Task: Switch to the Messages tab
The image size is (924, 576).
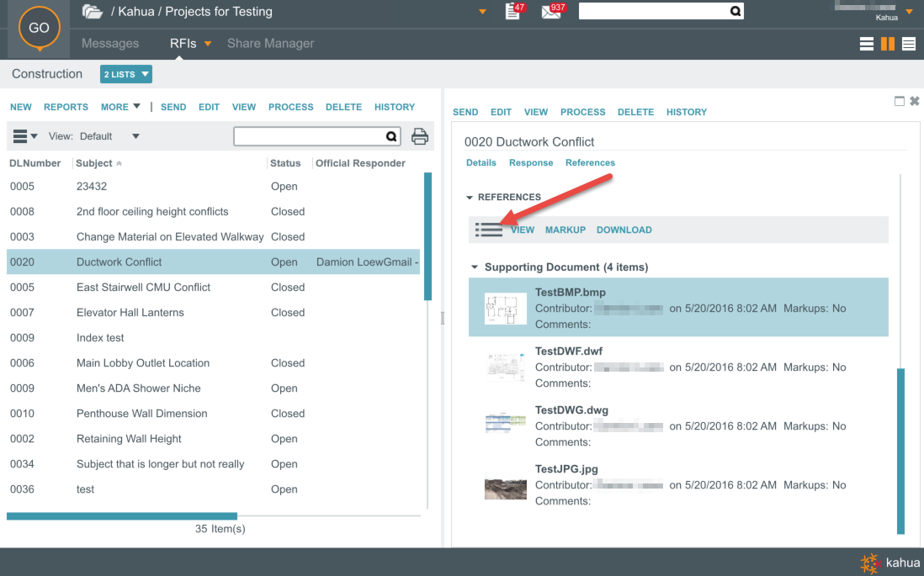Action: (110, 44)
